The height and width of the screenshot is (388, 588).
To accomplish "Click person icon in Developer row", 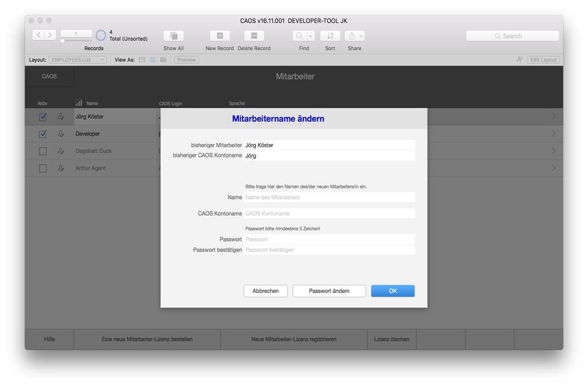I will [x=61, y=133].
